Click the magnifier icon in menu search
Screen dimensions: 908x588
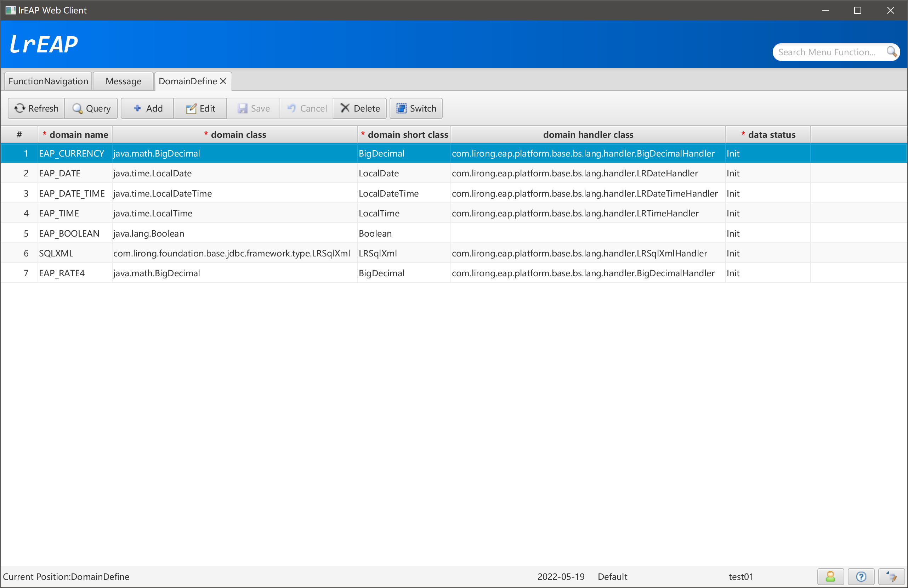(x=891, y=51)
